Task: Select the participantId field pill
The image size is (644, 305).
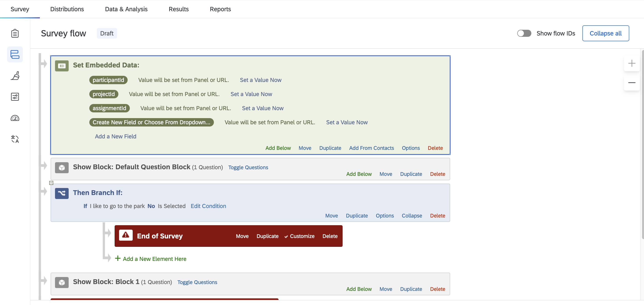Action: 108,80
